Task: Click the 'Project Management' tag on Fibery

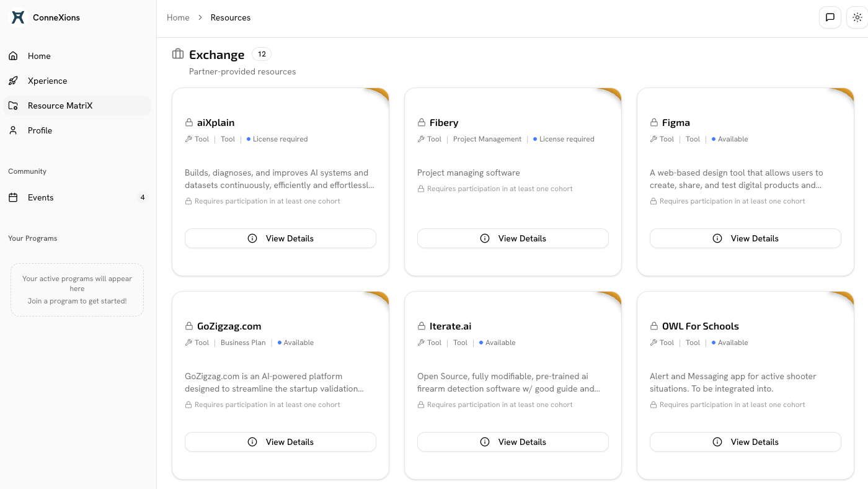Action: point(487,139)
